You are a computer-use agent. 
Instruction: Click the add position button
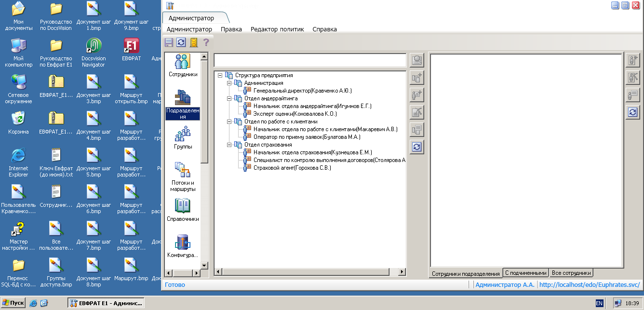[x=417, y=95]
